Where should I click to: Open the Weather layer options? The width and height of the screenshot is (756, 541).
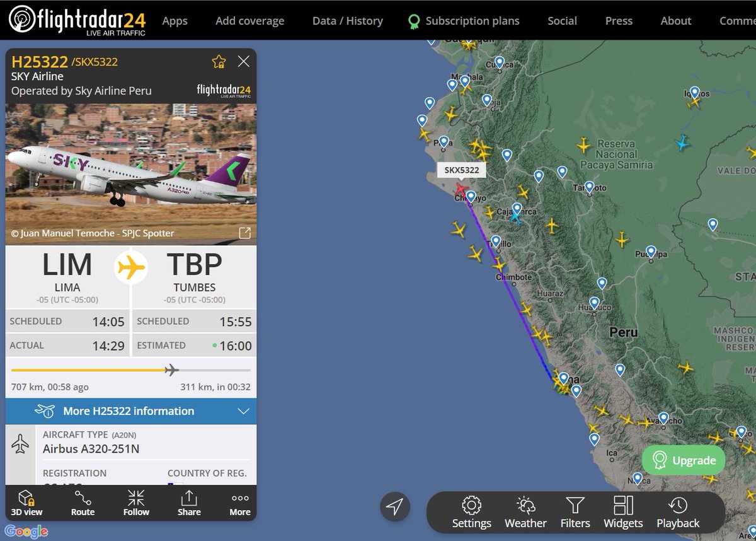tap(525, 512)
